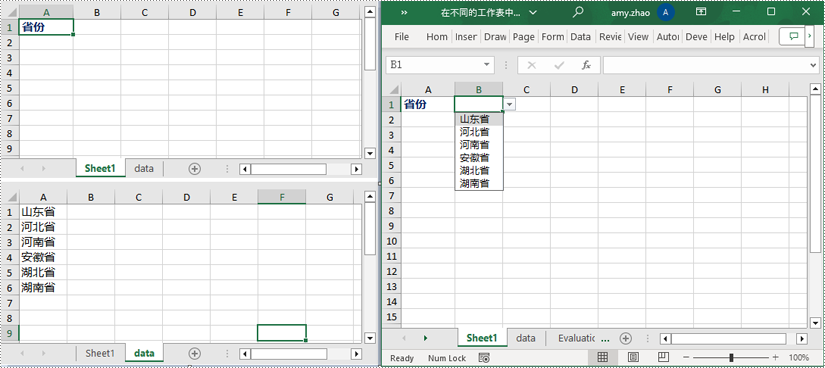Open the Draw ribbon tab
Image resolution: width=825 pixels, height=368 pixels.
click(x=495, y=37)
